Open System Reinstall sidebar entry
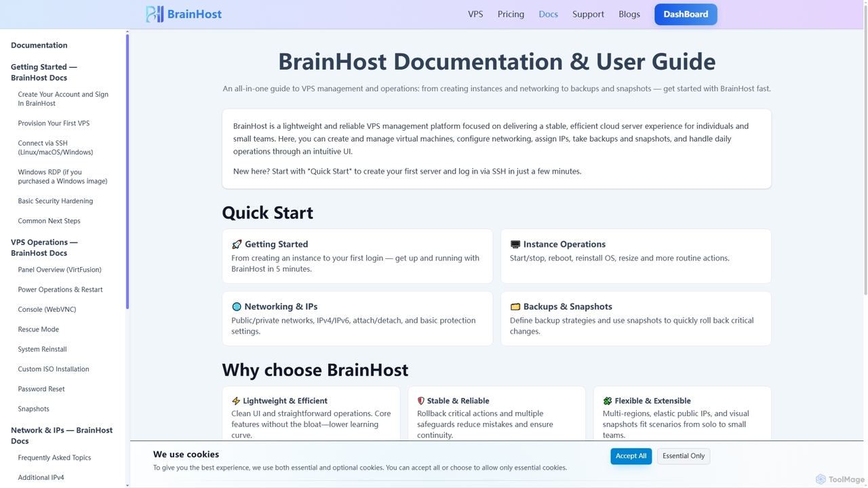This screenshot has height=488, width=868. coord(42,349)
